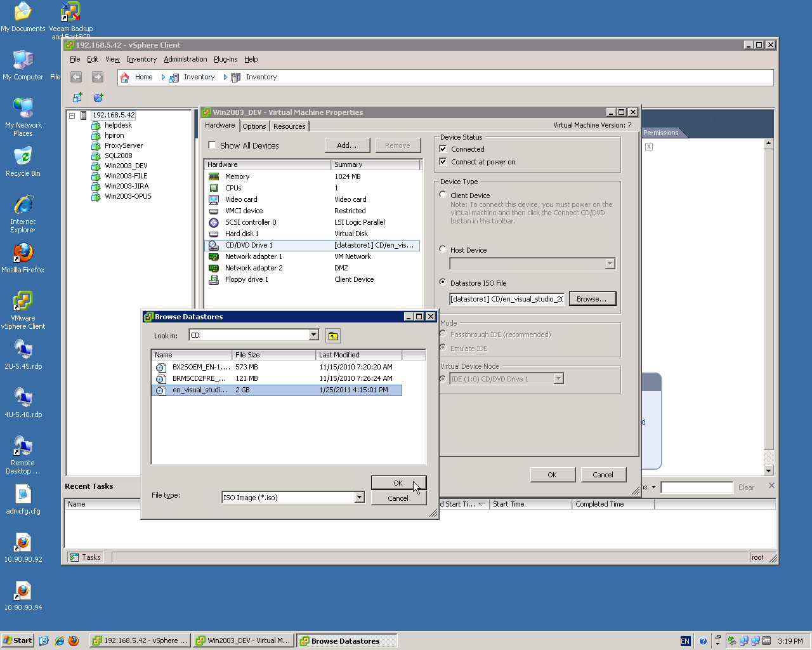The width and height of the screenshot is (812, 650).
Task: Open the Administration menu
Action: (x=185, y=60)
